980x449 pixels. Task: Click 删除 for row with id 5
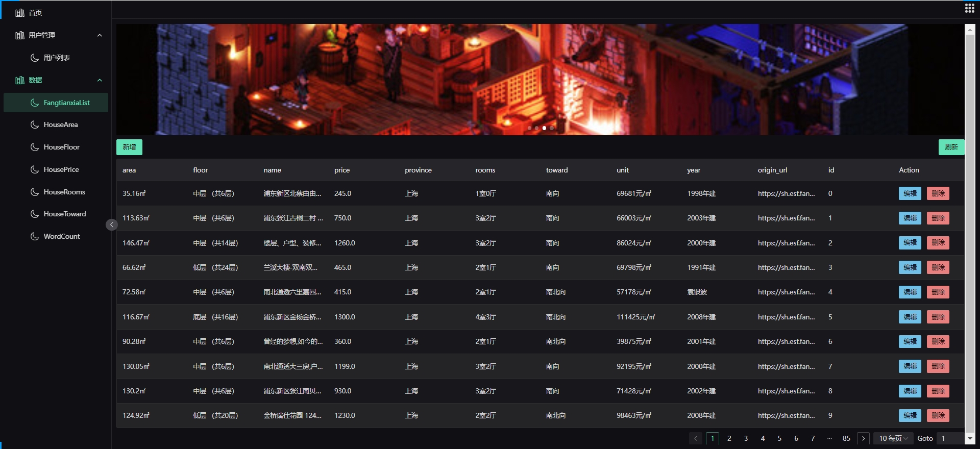938,317
